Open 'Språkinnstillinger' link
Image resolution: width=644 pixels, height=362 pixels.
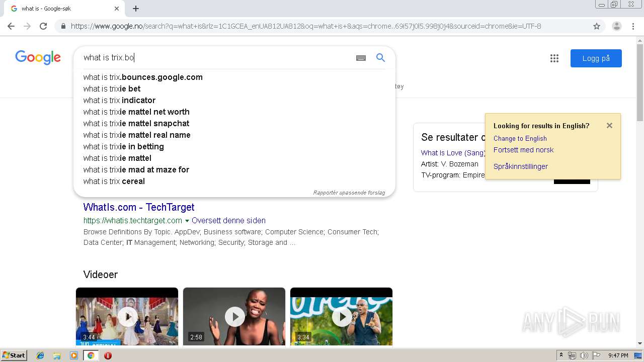pyautogui.click(x=521, y=166)
